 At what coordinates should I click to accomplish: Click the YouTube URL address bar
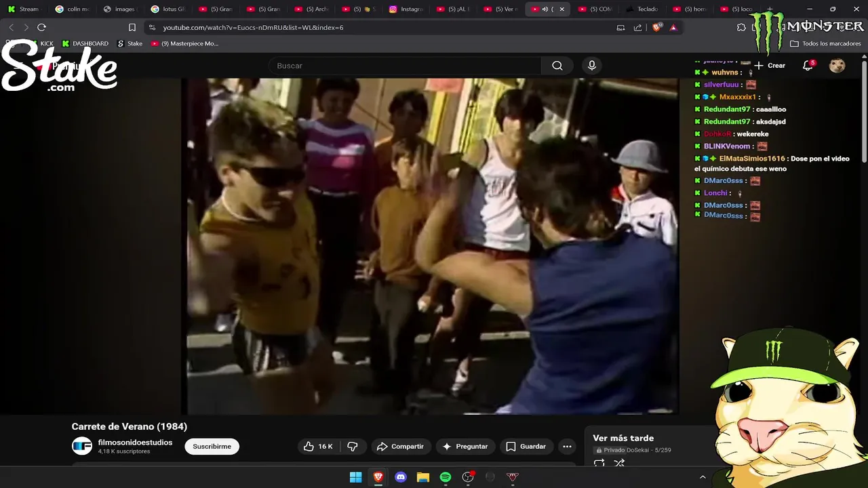tap(380, 28)
